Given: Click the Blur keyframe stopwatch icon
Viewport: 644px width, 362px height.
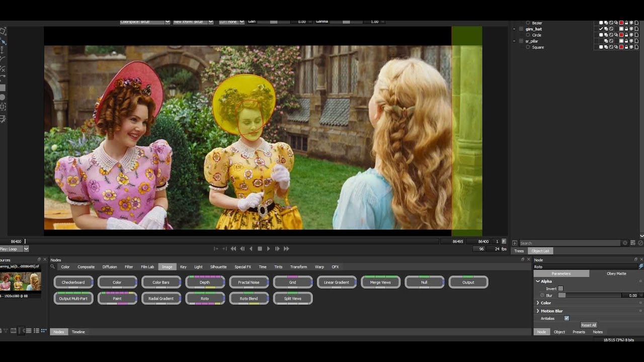Looking at the screenshot, I should coord(542,295).
